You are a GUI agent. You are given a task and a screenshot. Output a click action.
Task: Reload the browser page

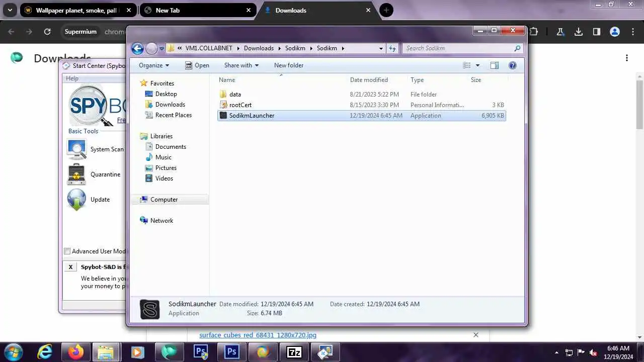coord(47,32)
